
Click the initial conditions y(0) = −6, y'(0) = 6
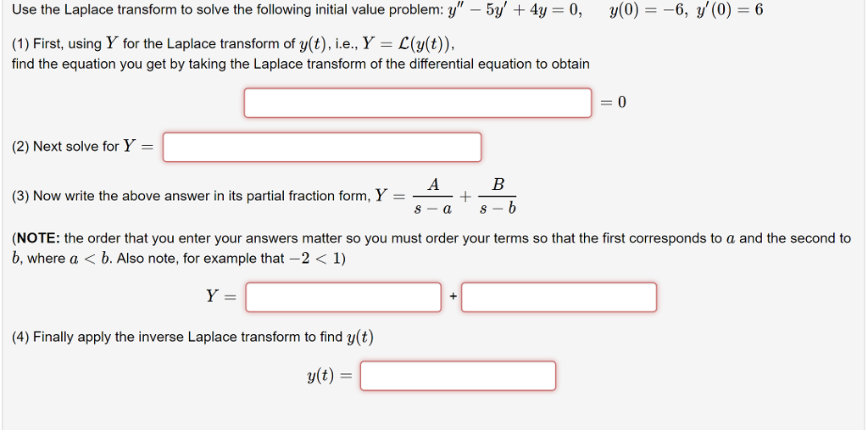[x=686, y=10]
